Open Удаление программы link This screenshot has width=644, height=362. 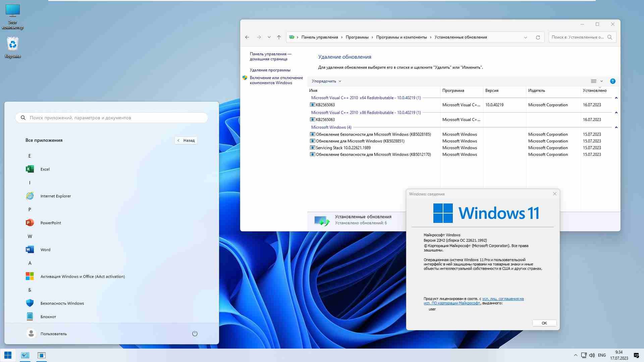270,70
